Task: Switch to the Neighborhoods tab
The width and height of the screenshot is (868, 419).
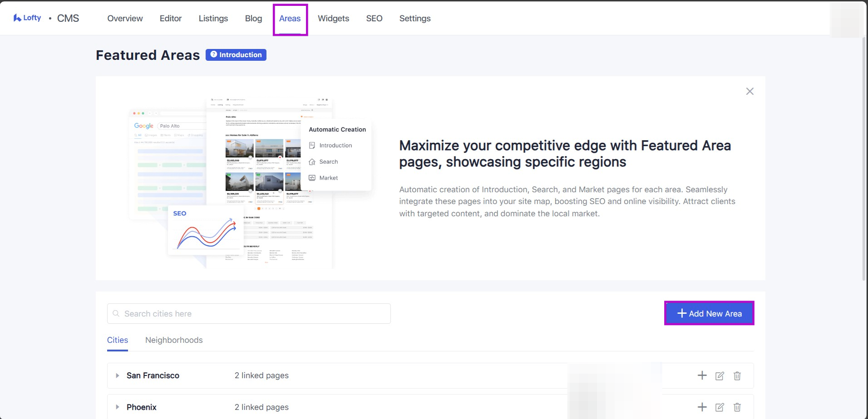Action: [174, 340]
